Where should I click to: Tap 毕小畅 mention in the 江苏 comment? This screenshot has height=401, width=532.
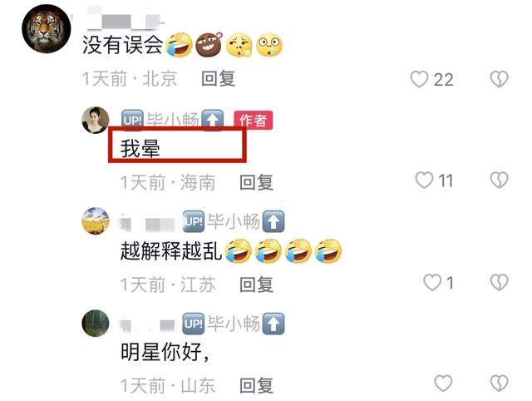pyautogui.click(x=234, y=221)
